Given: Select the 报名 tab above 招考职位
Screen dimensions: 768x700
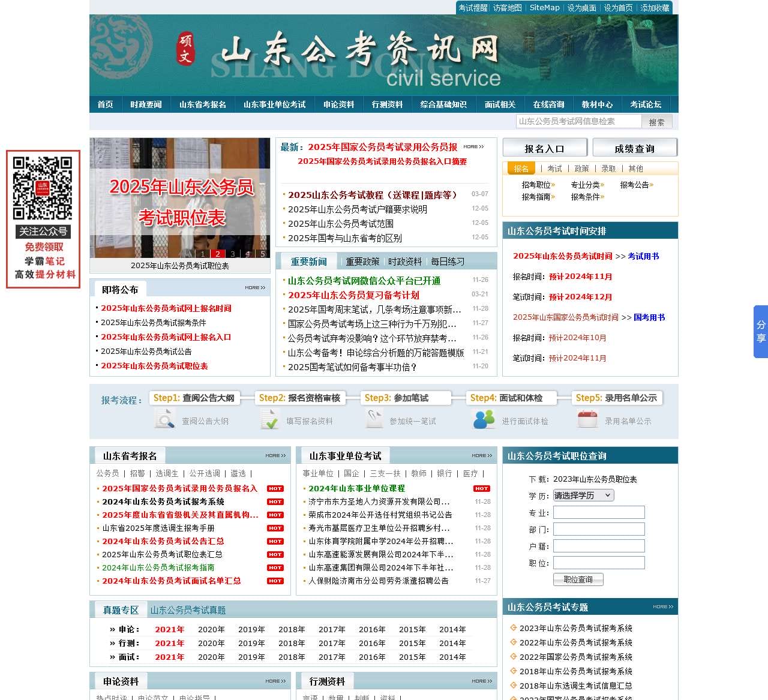Looking at the screenshot, I should pyautogui.click(x=521, y=169).
